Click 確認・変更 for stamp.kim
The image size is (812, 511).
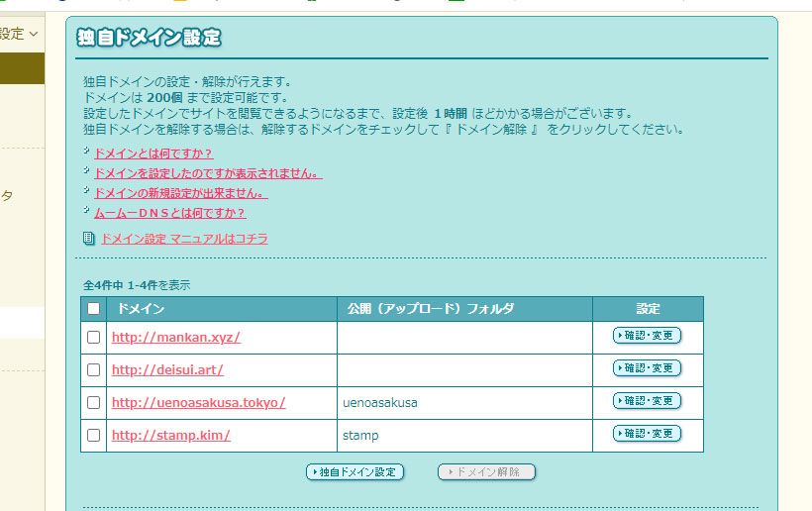tap(647, 434)
